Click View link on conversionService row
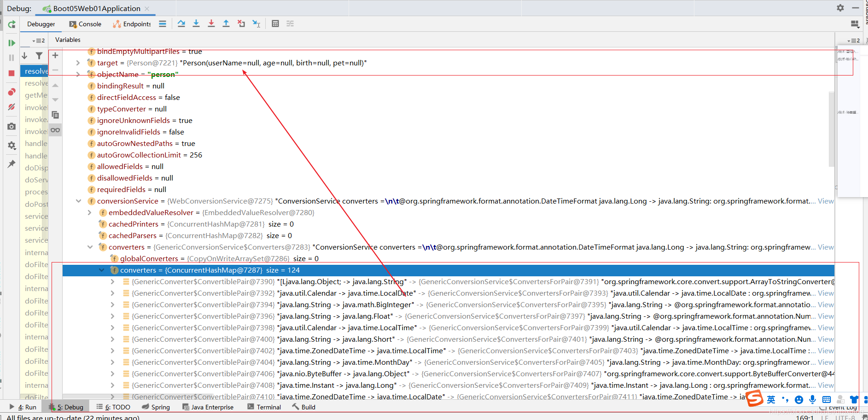Viewport: 868px width, 420px height. (826, 201)
